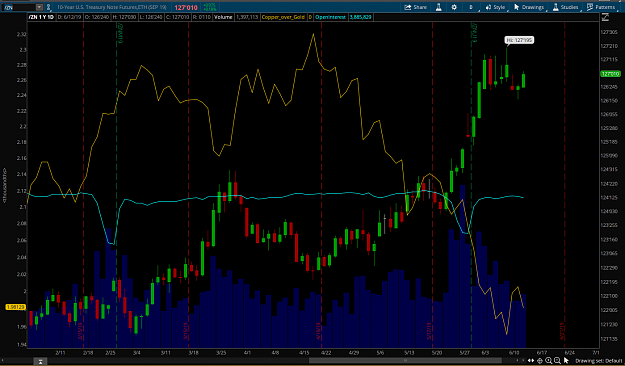The height and width of the screenshot is (366, 625).
Task: Click the 127'010 last price in header
Action: [186, 8]
